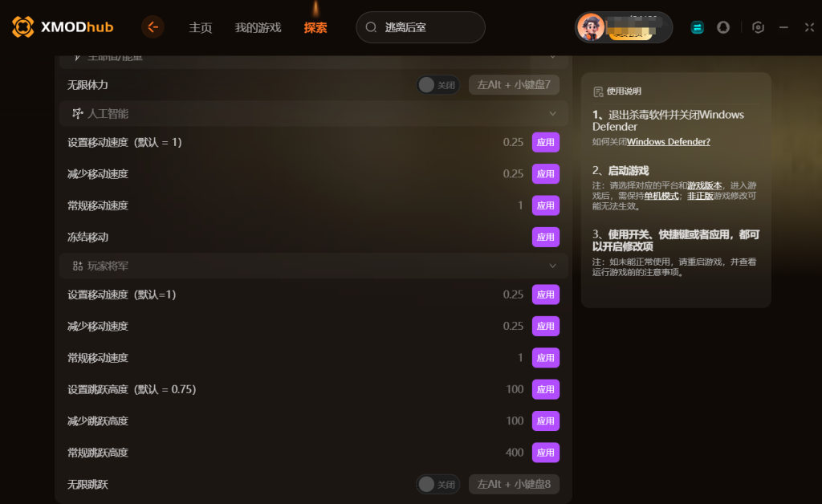Collapse the top partially hidden section chevron
The image size is (822, 504).
coord(552,57)
